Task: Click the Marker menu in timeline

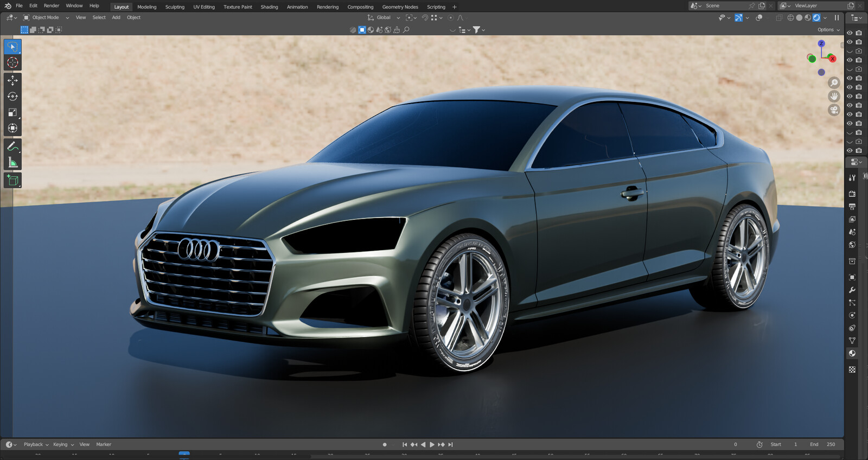Action: [x=104, y=444]
